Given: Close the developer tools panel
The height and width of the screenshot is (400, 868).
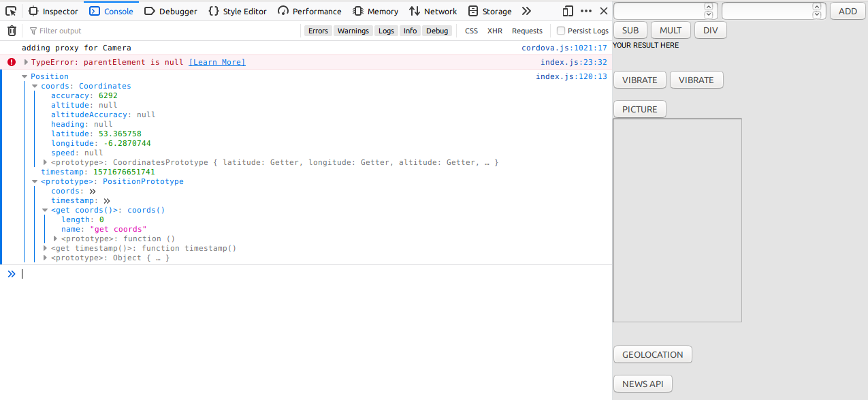Looking at the screenshot, I should point(603,11).
